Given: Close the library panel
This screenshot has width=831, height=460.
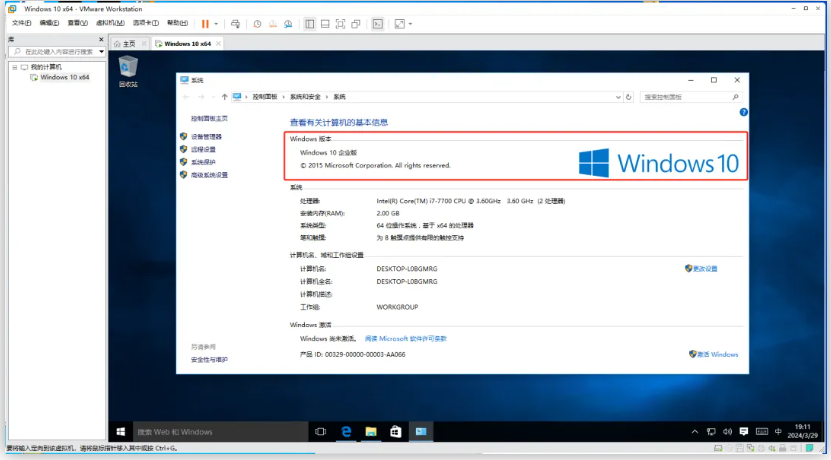Looking at the screenshot, I should pos(101,39).
